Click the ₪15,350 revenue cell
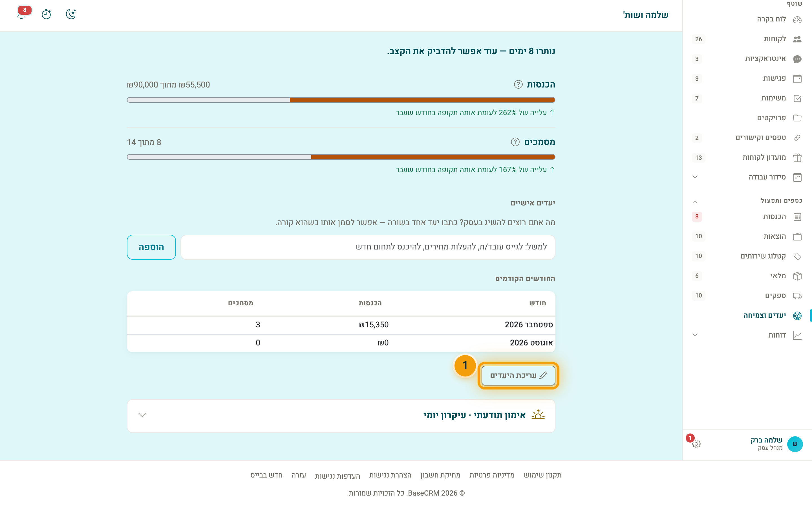Screen dimensions: 812x508 [x=373, y=325]
